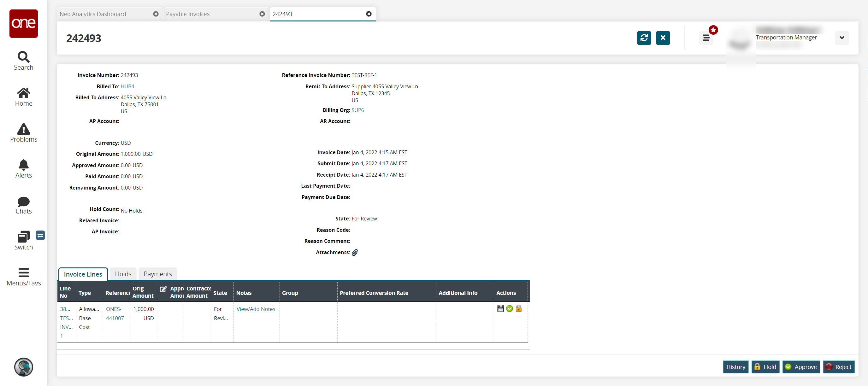This screenshot has height=386, width=868.
Task: Open Chats speech bubble icon
Action: pos(24,205)
